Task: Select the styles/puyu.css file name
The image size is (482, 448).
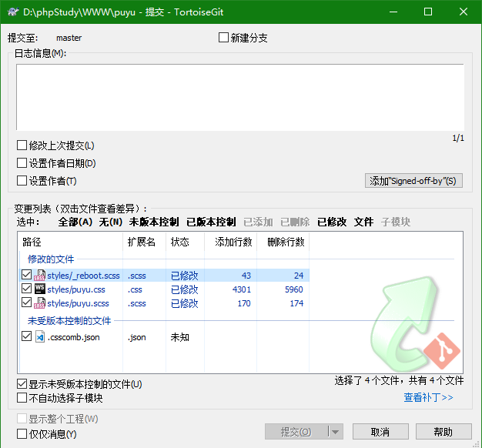Action: (76, 289)
